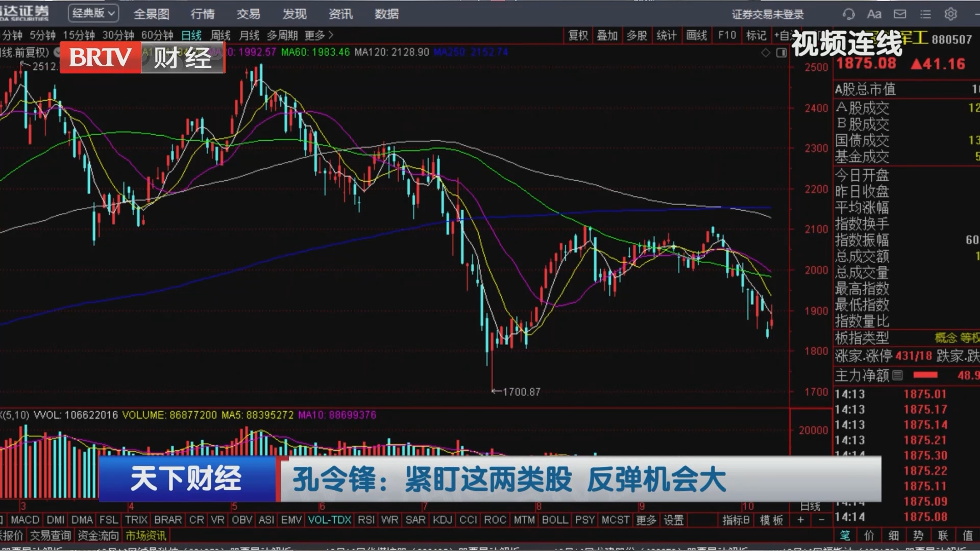
Task: Open the 全景图 menu
Action: click(151, 14)
